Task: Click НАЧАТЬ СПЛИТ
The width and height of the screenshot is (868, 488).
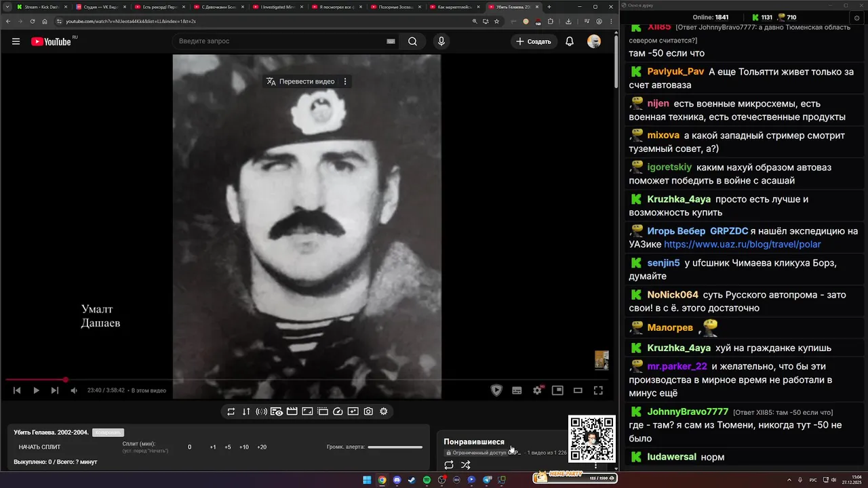Action: tap(39, 447)
